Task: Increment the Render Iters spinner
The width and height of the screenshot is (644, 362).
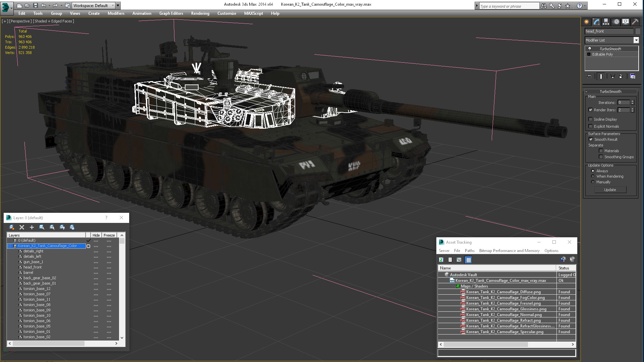Action: [633, 109]
